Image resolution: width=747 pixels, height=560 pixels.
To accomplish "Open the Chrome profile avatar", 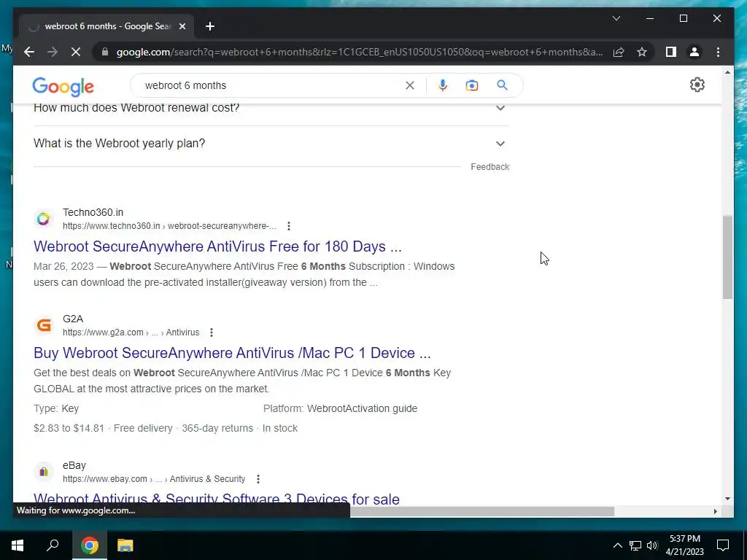I will tap(694, 52).
